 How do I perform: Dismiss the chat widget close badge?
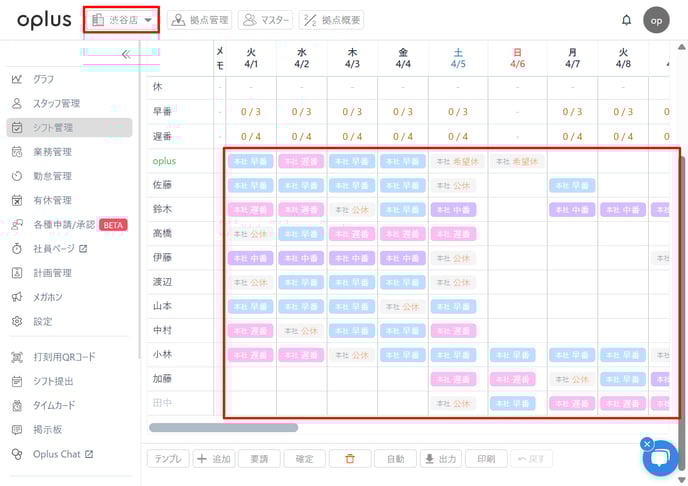pyautogui.click(x=646, y=444)
